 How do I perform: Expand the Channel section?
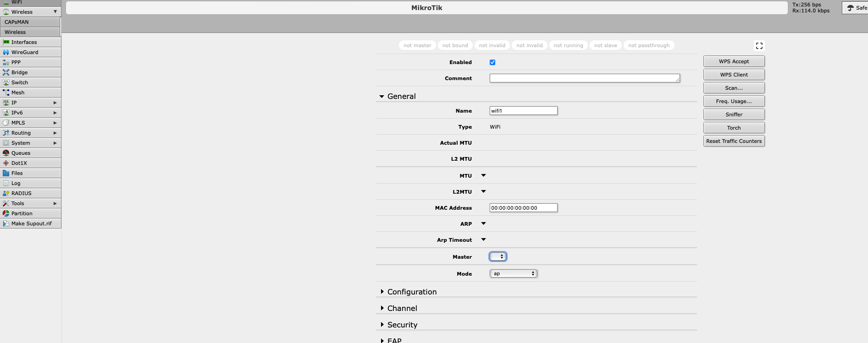click(382, 308)
